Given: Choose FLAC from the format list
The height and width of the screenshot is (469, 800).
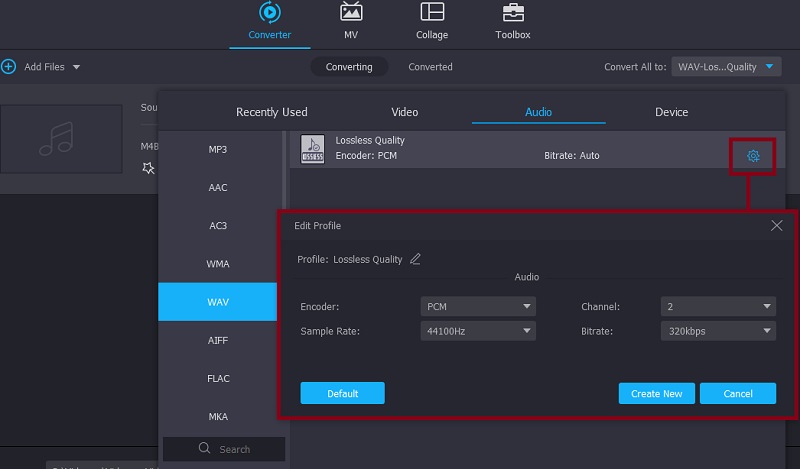Looking at the screenshot, I should point(218,379).
